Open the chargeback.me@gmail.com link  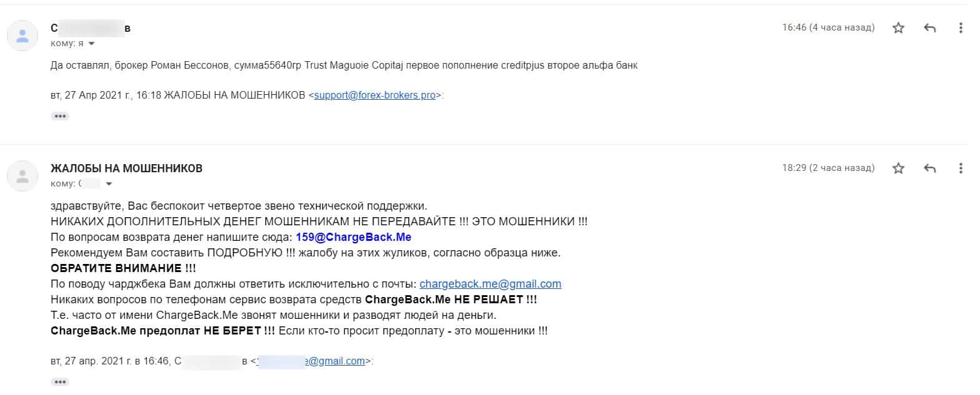[490, 284]
